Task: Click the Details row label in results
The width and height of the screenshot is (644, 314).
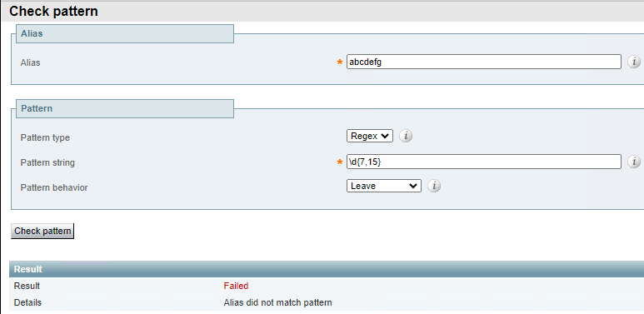Action: pyautogui.click(x=28, y=303)
